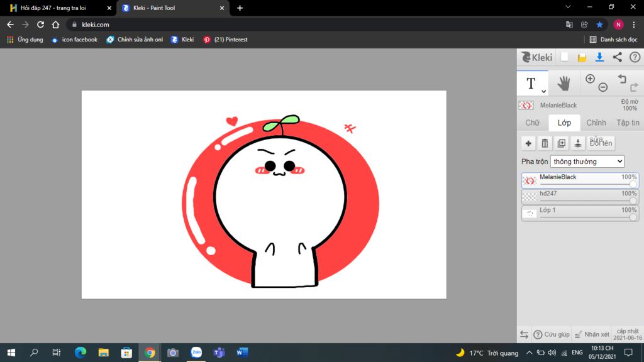The width and height of the screenshot is (644, 362).
Task: Close the Kleki - Paint Tool tab
Action: (x=222, y=8)
